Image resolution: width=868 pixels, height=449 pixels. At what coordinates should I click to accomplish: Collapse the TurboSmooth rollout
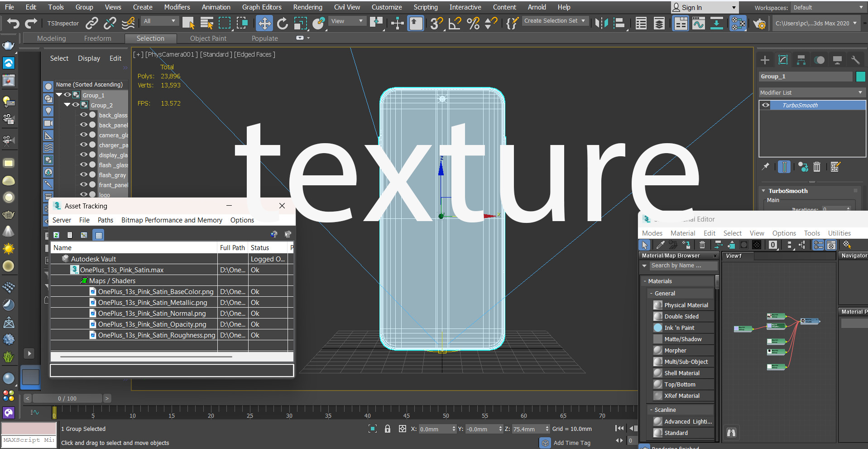pyautogui.click(x=763, y=191)
